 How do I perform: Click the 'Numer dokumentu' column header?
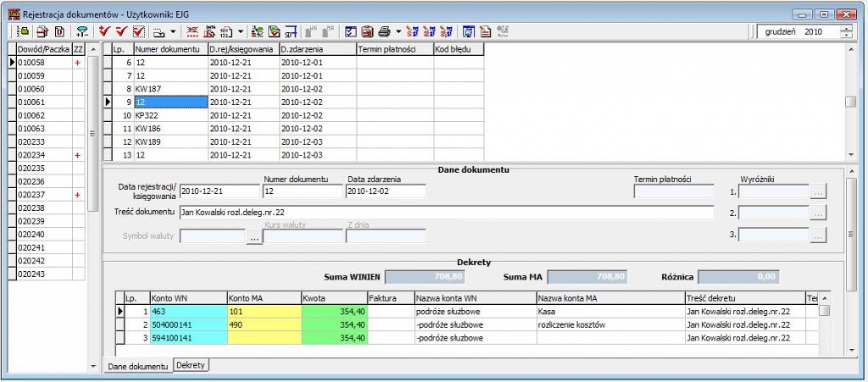pos(171,50)
